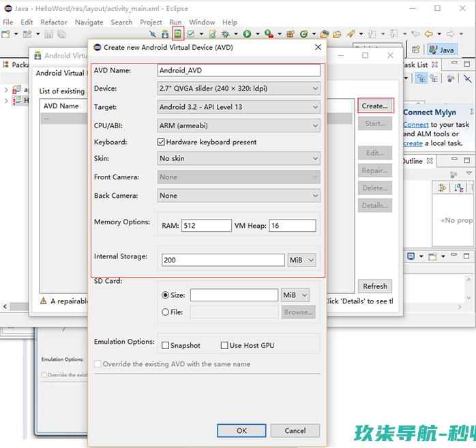476x448 pixels.
Task: Click the Back navigation arrow icon
Action: click(429, 33)
